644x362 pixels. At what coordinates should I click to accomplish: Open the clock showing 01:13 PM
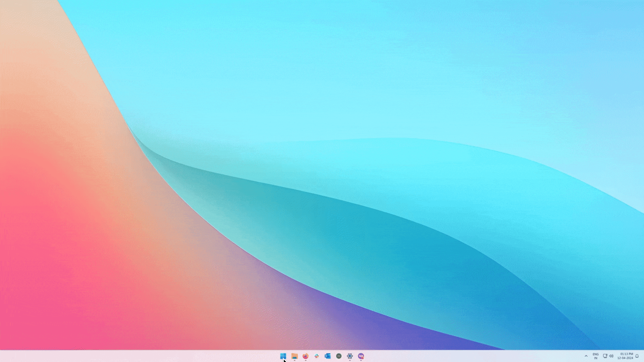[626, 356]
